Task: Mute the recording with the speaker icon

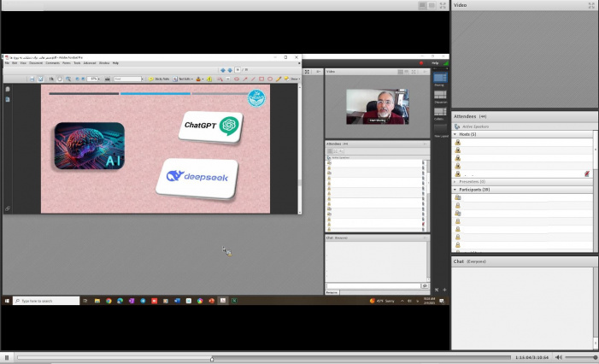Action: coord(558,357)
